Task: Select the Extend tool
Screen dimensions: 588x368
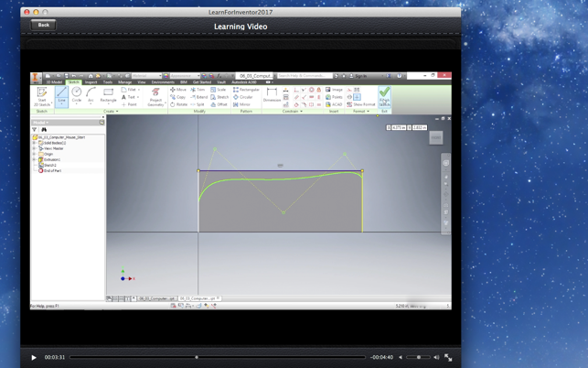Action: click(198, 97)
